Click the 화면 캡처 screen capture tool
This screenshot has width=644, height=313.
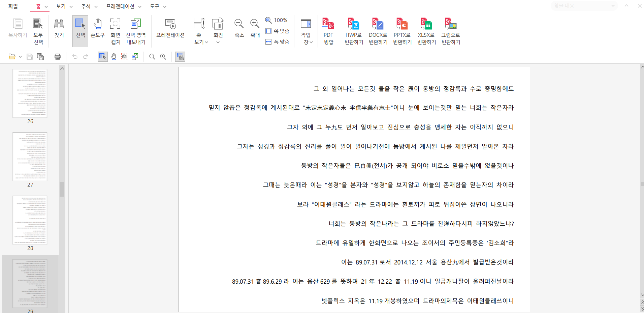(115, 31)
